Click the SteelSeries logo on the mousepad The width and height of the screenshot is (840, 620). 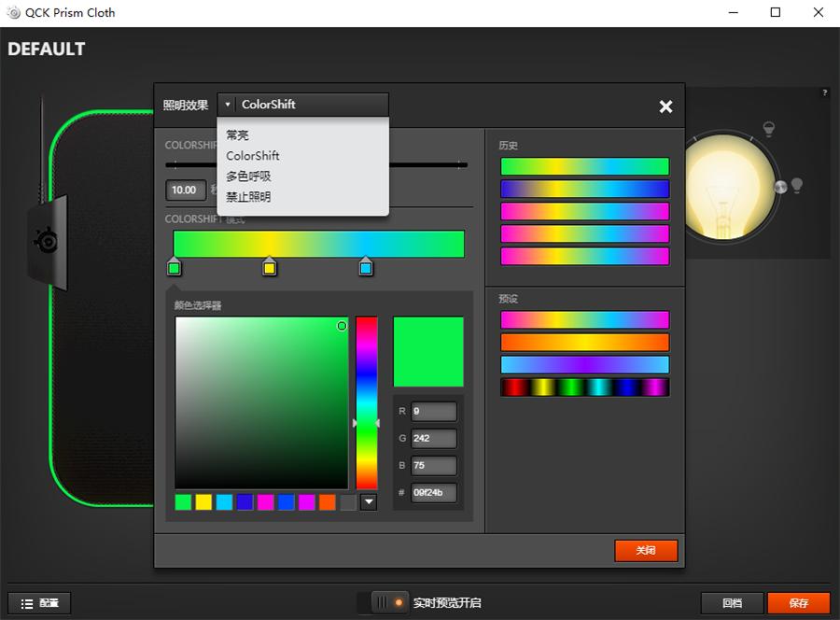pyautogui.click(x=46, y=241)
